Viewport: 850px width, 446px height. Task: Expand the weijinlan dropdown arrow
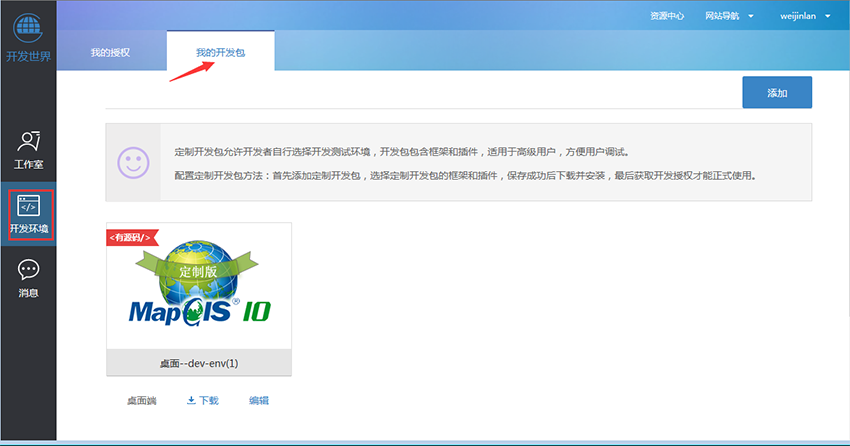coord(828,16)
